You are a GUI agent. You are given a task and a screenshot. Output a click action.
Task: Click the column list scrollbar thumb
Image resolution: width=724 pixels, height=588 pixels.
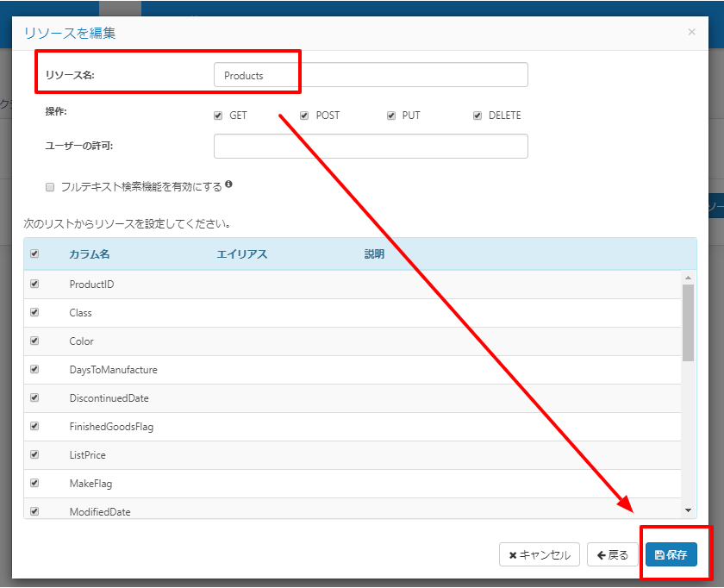click(x=688, y=322)
